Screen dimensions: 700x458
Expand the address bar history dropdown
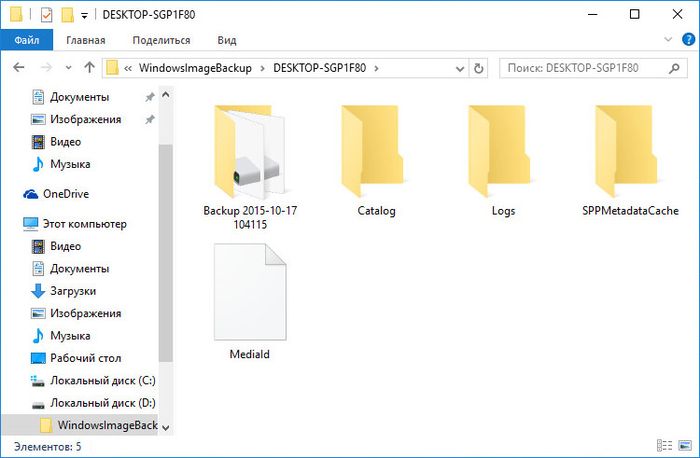pyautogui.click(x=457, y=68)
